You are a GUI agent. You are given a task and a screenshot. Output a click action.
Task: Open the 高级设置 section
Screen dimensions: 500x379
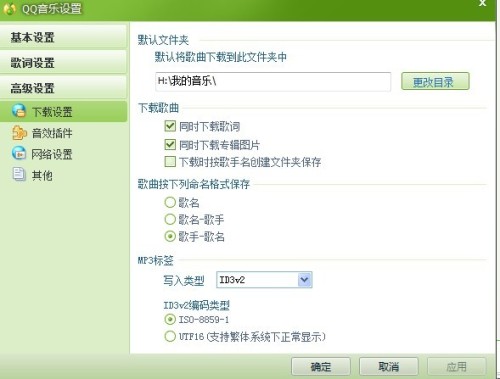click(63, 88)
